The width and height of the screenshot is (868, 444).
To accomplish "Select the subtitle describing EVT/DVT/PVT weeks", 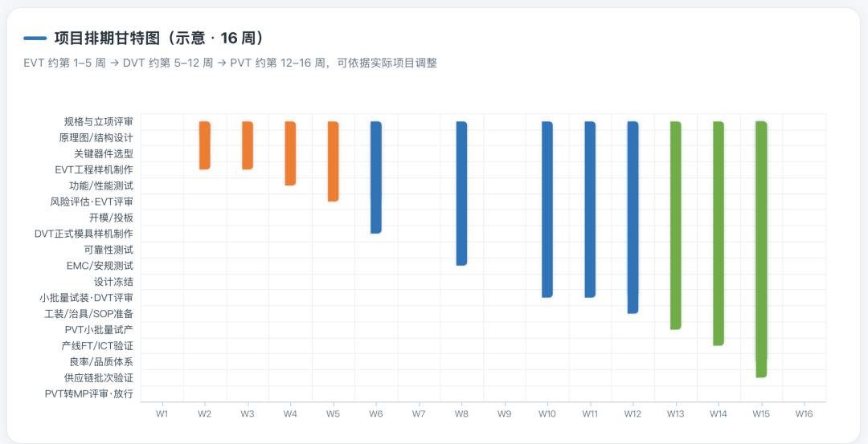I will coord(231,63).
